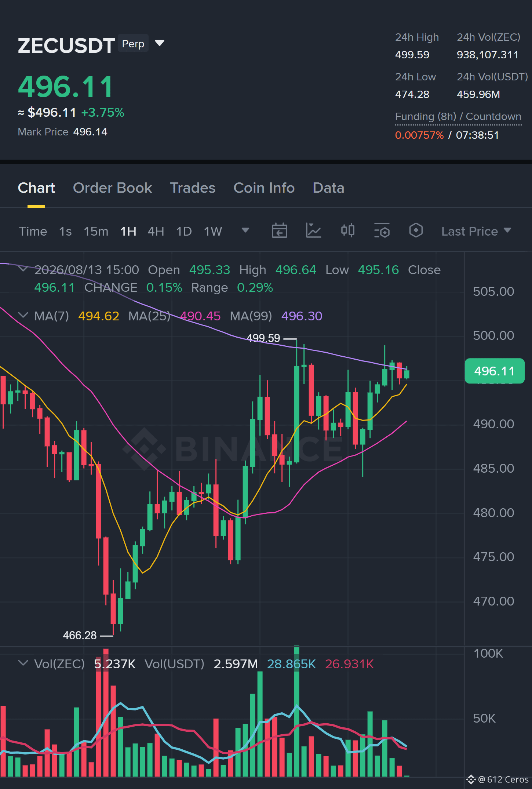Select the Time line chart interval
This screenshot has width=532, height=789.
[x=33, y=231]
